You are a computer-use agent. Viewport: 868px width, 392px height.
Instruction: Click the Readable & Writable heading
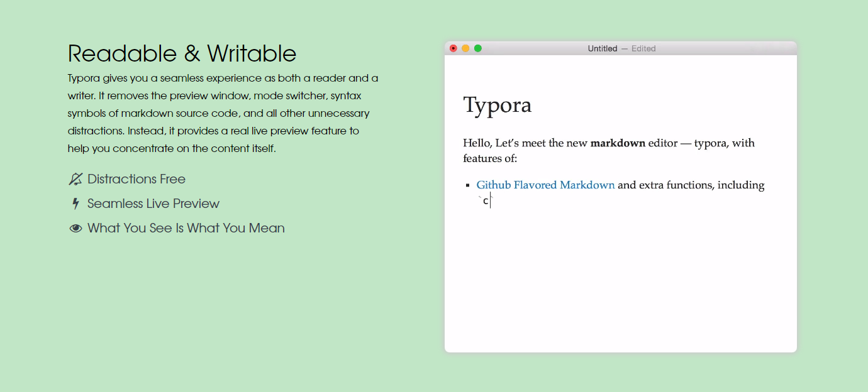[182, 53]
